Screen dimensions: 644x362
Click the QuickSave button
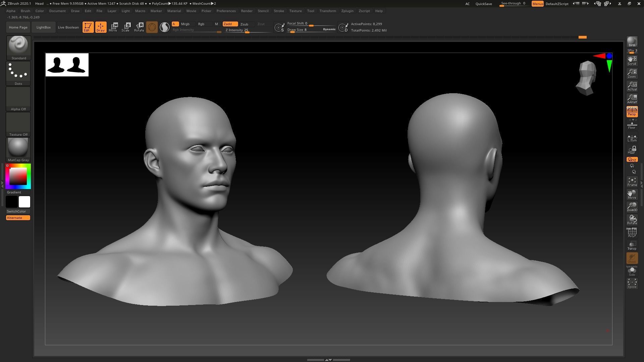(484, 4)
